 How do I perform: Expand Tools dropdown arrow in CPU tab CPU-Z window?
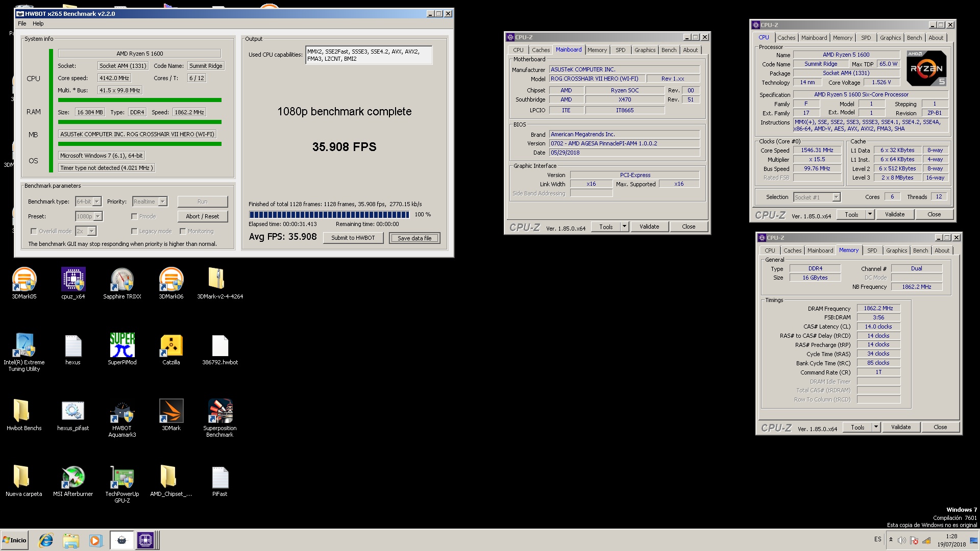(870, 214)
